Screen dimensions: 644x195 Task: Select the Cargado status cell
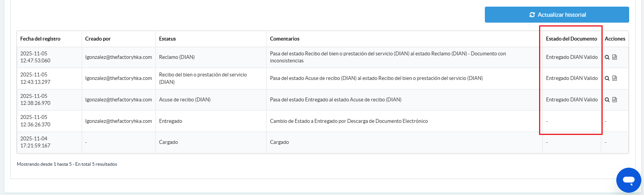(169, 142)
